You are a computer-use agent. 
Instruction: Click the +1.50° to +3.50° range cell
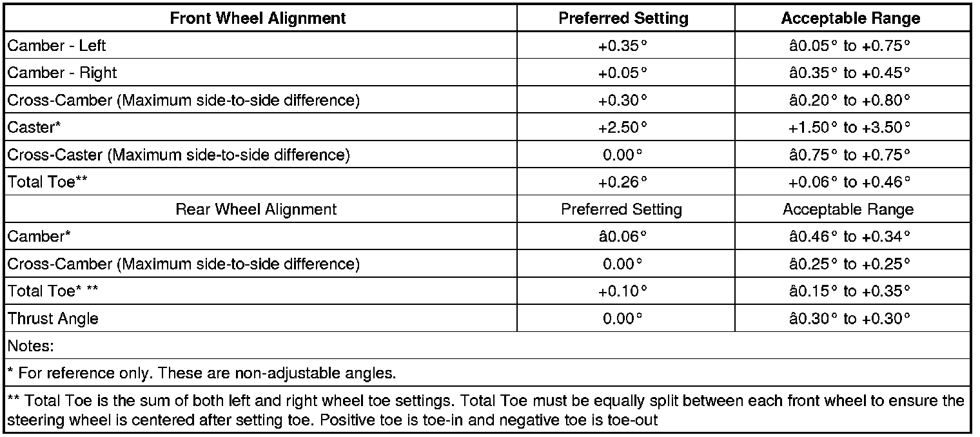coord(848,128)
